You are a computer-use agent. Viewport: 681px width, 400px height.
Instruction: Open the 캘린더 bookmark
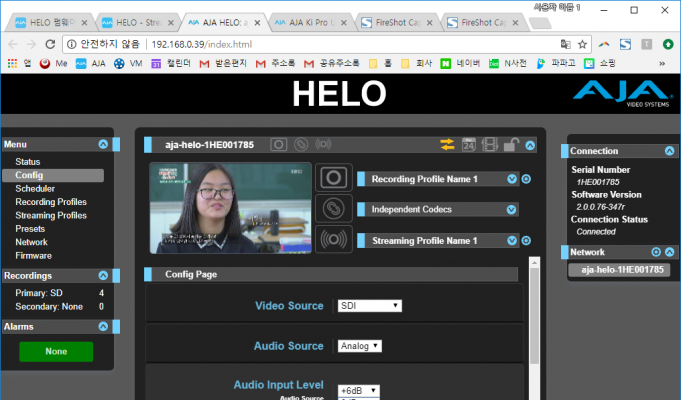(171, 64)
